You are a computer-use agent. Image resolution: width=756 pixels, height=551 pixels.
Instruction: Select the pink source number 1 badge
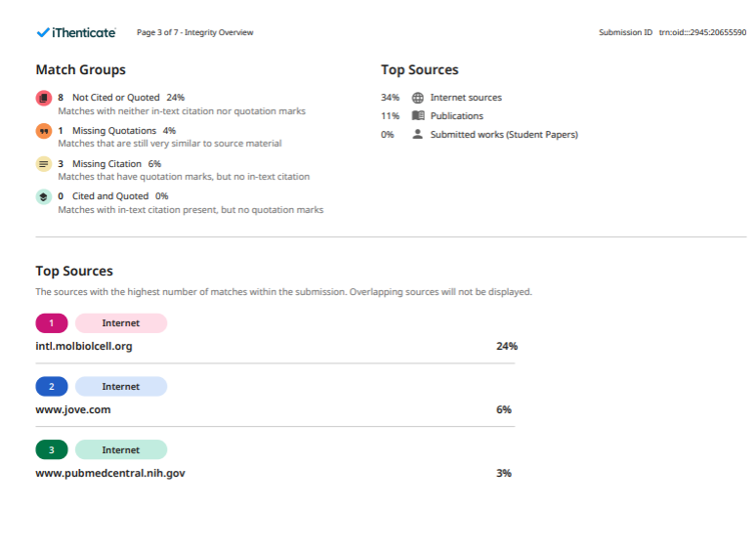pos(52,323)
